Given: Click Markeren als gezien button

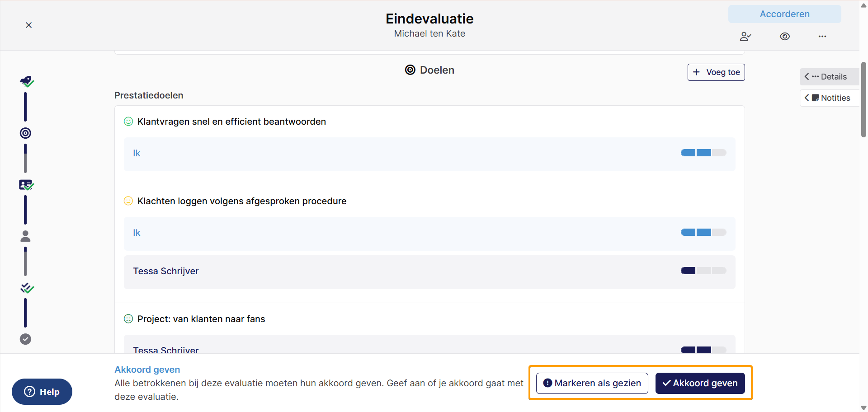Looking at the screenshot, I should (592, 383).
